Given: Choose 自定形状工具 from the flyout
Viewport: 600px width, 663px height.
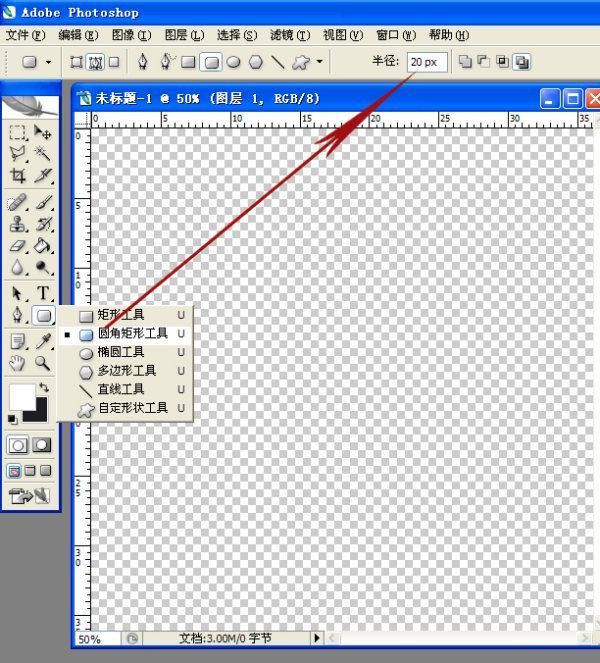Looking at the screenshot, I should point(125,408).
